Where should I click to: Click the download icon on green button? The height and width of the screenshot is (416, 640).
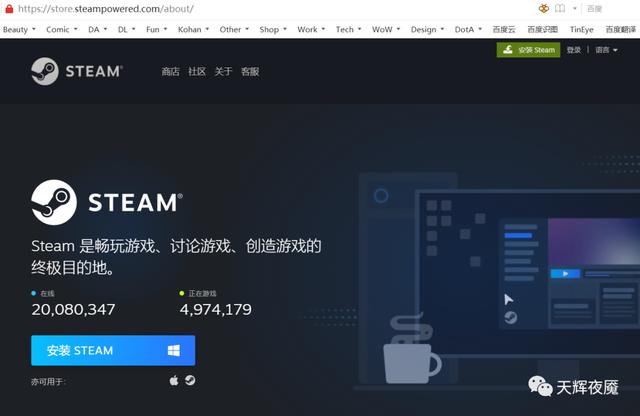(x=508, y=50)
